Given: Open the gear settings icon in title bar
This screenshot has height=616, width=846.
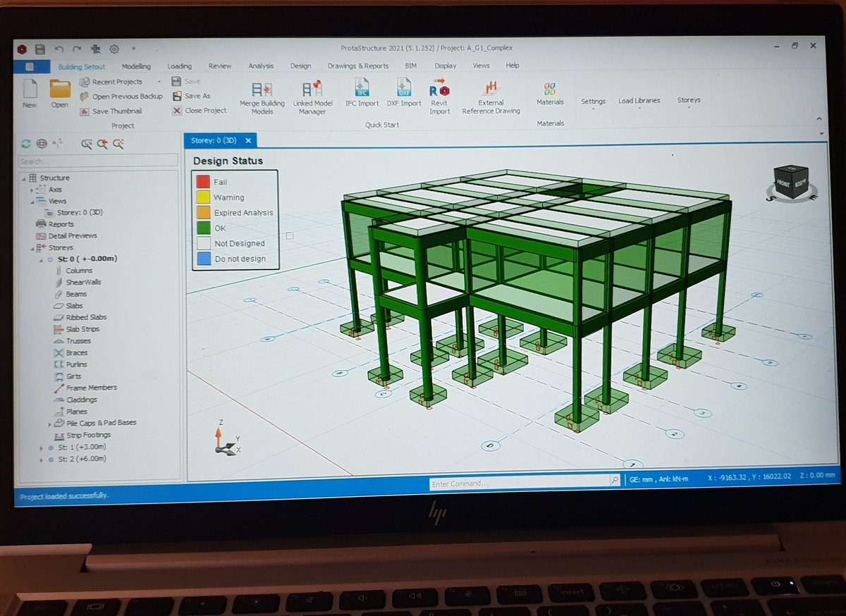Looking at the screenshot, I should 114,49.
